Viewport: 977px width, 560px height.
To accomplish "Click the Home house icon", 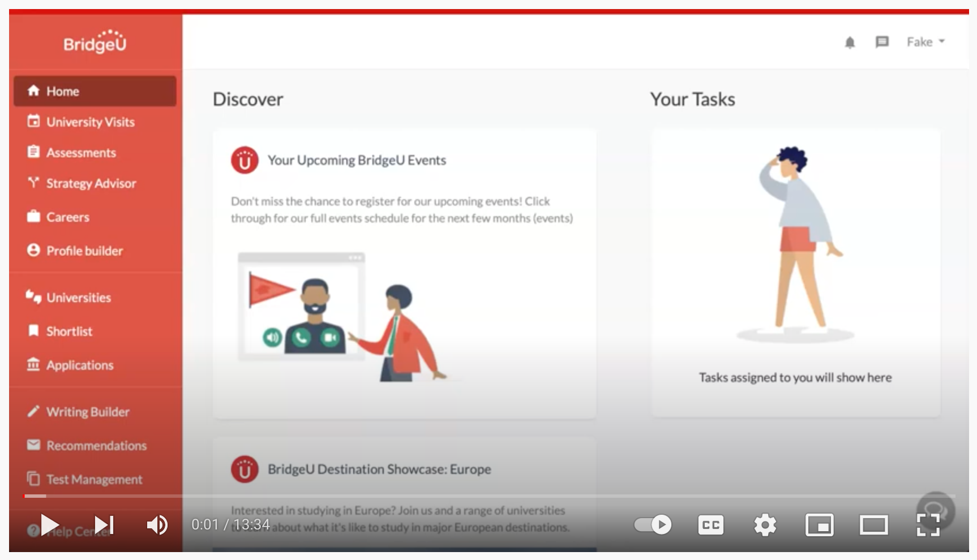I will pos(33,91).
